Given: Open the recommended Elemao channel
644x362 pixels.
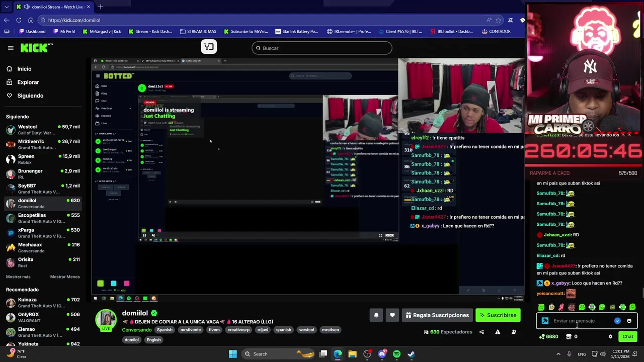Looking at the screenshot, I should (43, 332).
